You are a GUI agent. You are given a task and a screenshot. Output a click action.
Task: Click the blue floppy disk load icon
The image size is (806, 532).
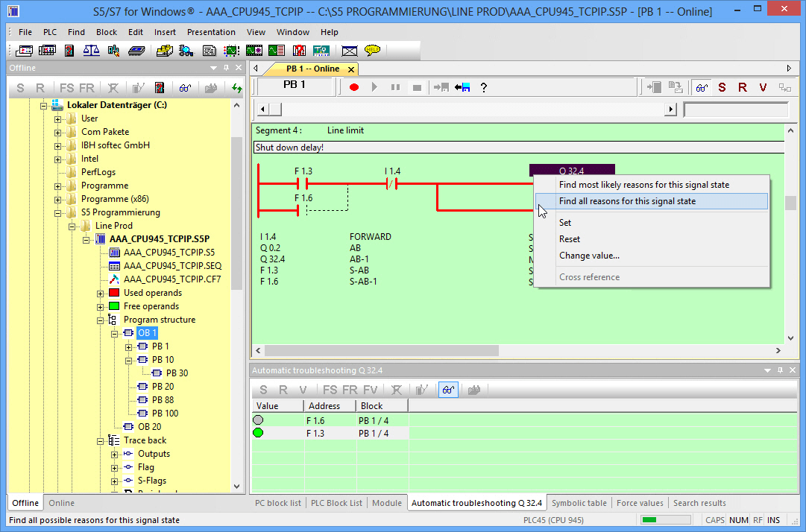pyautogui.click(x=462, y=87)
